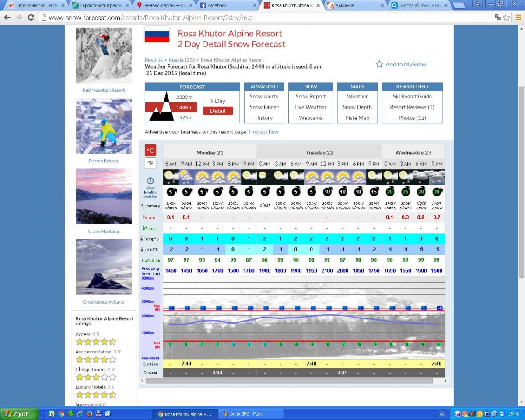The height and width of the screenshot is (420, 525).
Task: Open Snow Alerts under Advanced
Action: coord(264,97)
